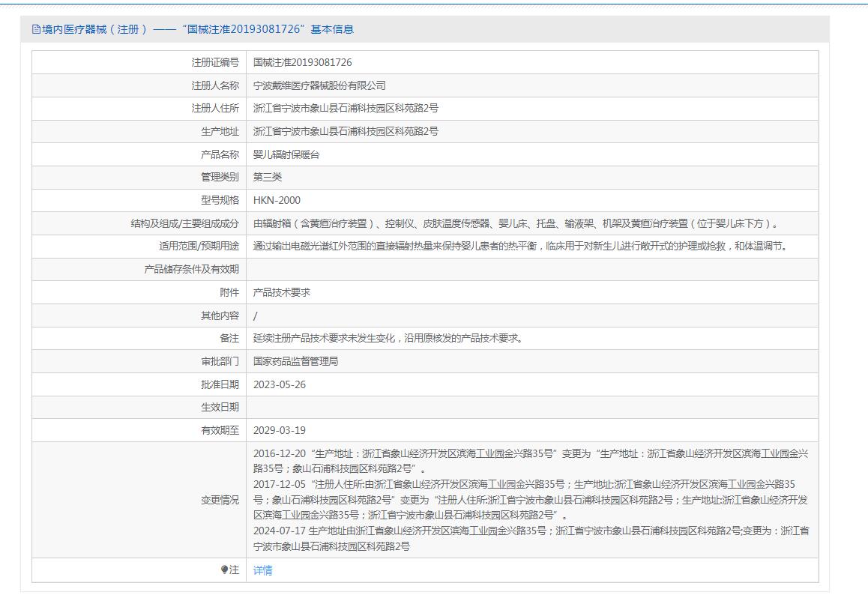
Task: Select the 管理类别 label
Action: 220,177
